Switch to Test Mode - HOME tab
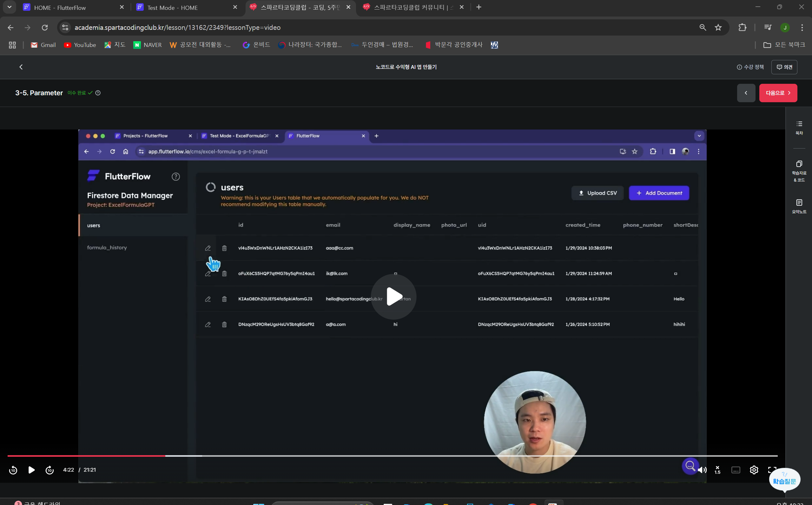The image size is (812, 505). point(187,7)
